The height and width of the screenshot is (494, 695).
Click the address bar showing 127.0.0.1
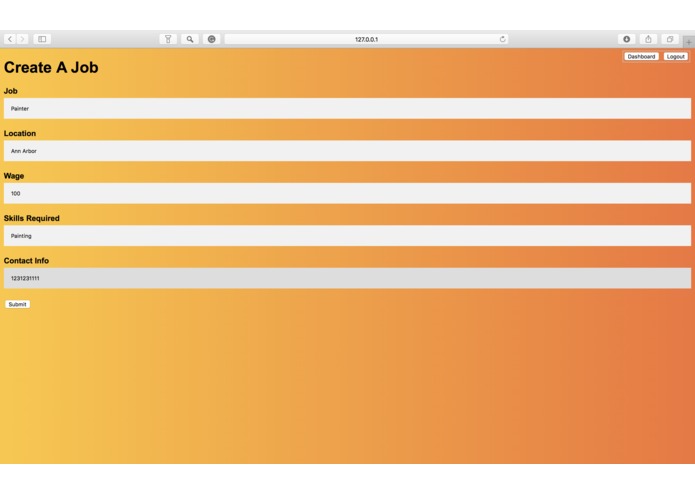pos(366,39)
